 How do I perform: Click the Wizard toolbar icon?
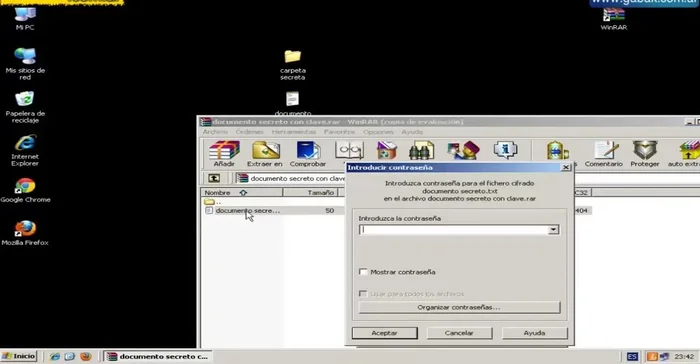(x=463, y=151)
